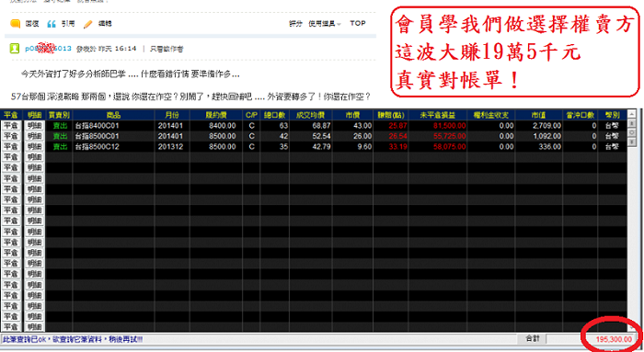Screen dimensions: 644x352
Task: Click 明細 button for 台指8500C01
Action: coord(35,136)
